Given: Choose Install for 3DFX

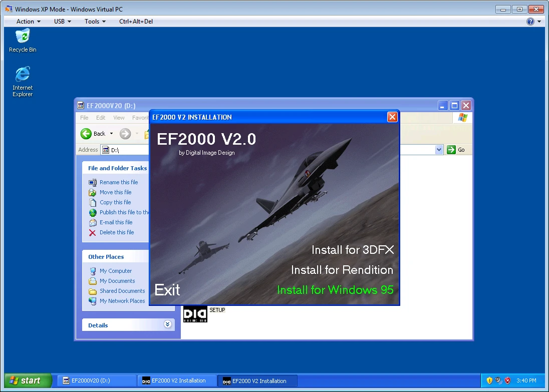Looking at the screenshot, I should point(353,250).
